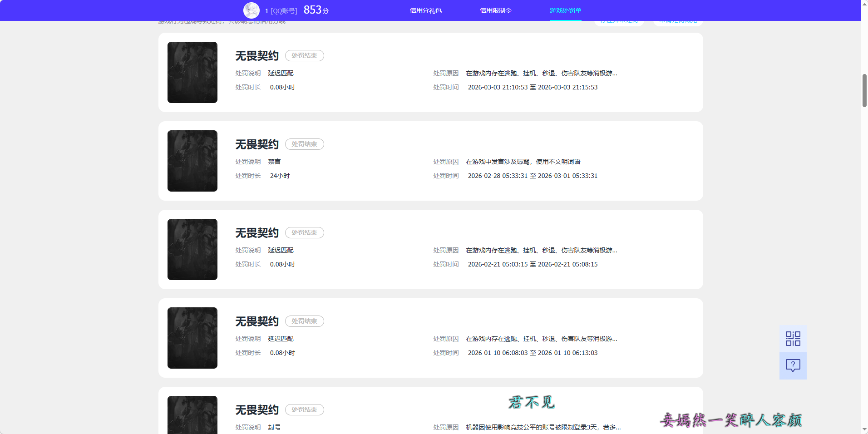Image resolution: width=868 pixels, height=434 pixels.
Task: Switch to the 信用限制令 tab
Action: [x=495, y=10]
